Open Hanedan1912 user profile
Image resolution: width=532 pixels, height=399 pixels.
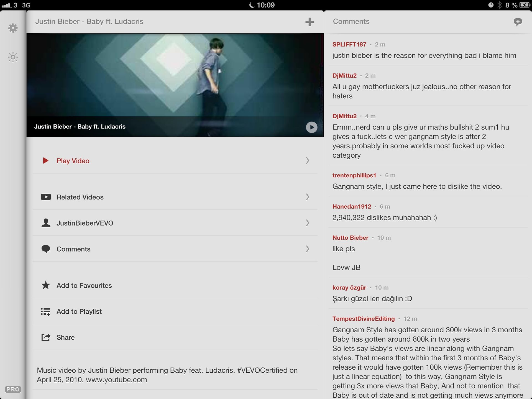(352, 206)
